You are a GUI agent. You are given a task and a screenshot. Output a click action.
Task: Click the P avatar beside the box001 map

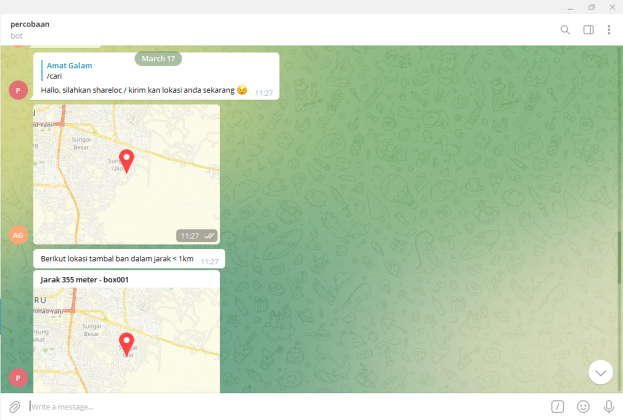pos(18,377)
